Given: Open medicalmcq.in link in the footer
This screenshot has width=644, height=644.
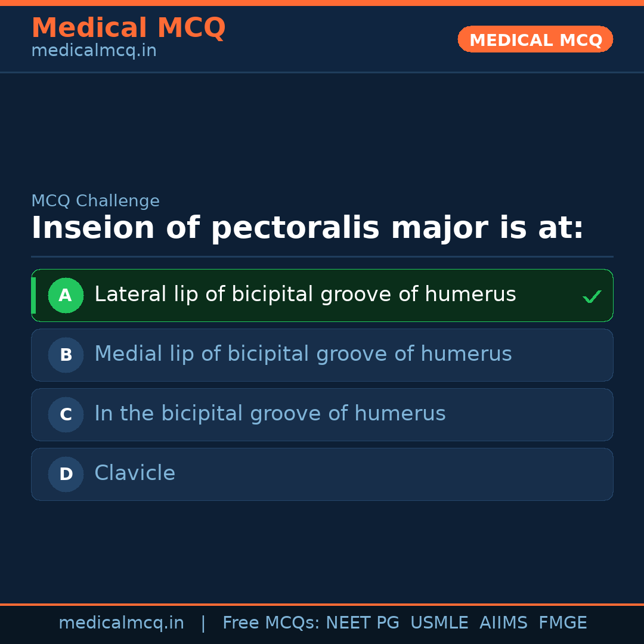Looking at the screenshot, I should (x=121, y=623).
